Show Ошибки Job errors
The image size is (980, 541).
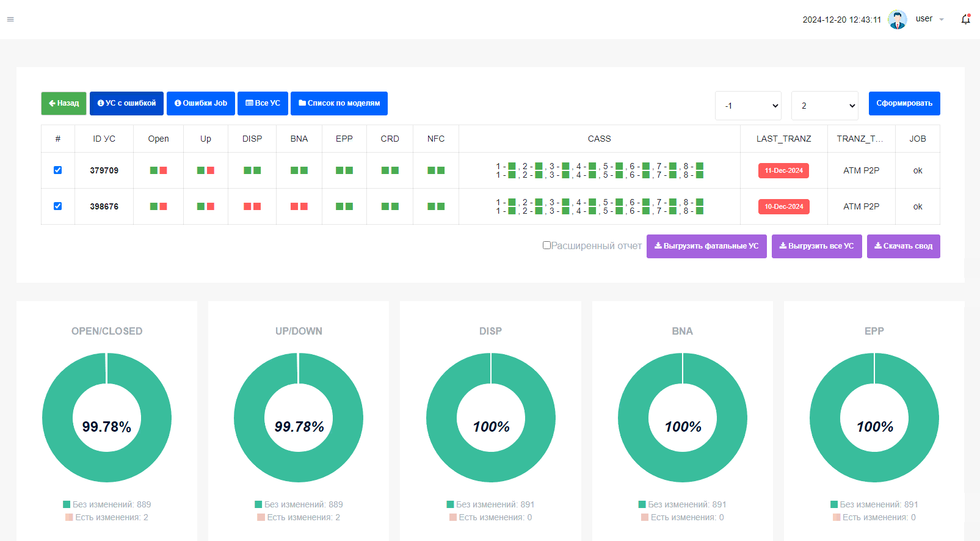pyautogui.click(x=201, y=103)
